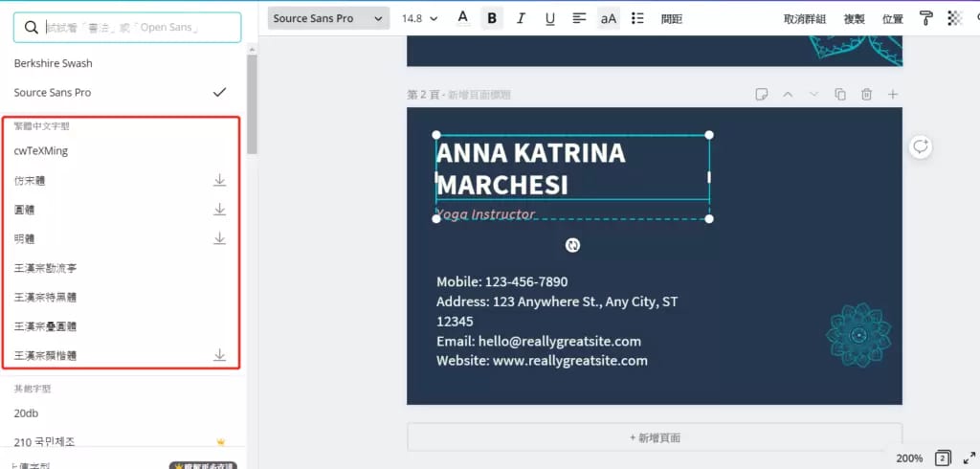Image resolution: width=980 pixels, height=469 pixels.
Task: Open the text color picker
Action: pos(463,18)
